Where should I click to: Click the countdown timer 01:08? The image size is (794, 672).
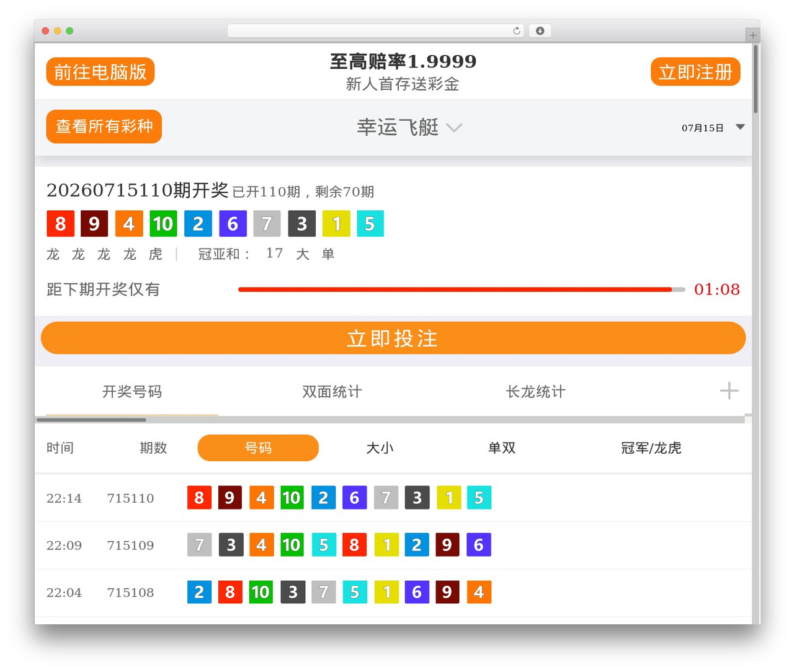717,290
